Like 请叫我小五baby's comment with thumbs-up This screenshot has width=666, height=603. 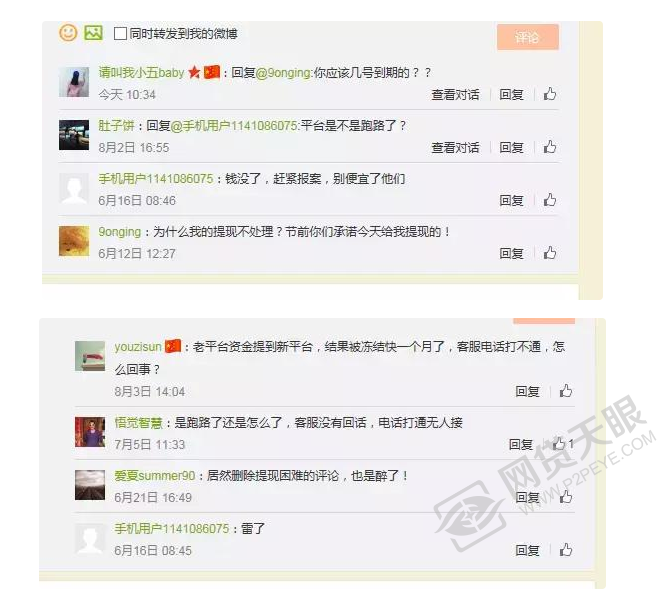pyautogui.click(x=550, y=94)
